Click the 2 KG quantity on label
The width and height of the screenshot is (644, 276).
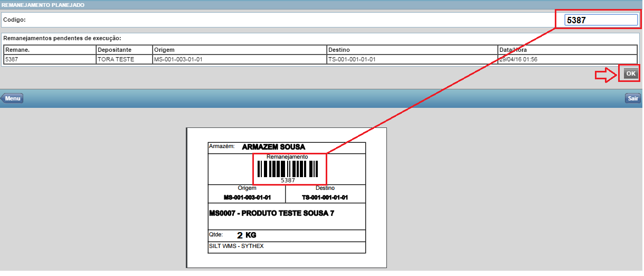coord(247,235)
